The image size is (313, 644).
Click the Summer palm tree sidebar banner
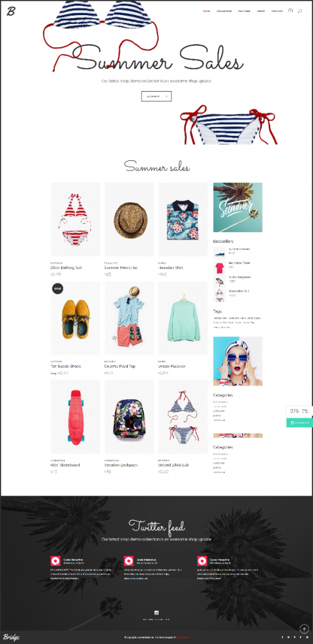(x=237, y=208)
